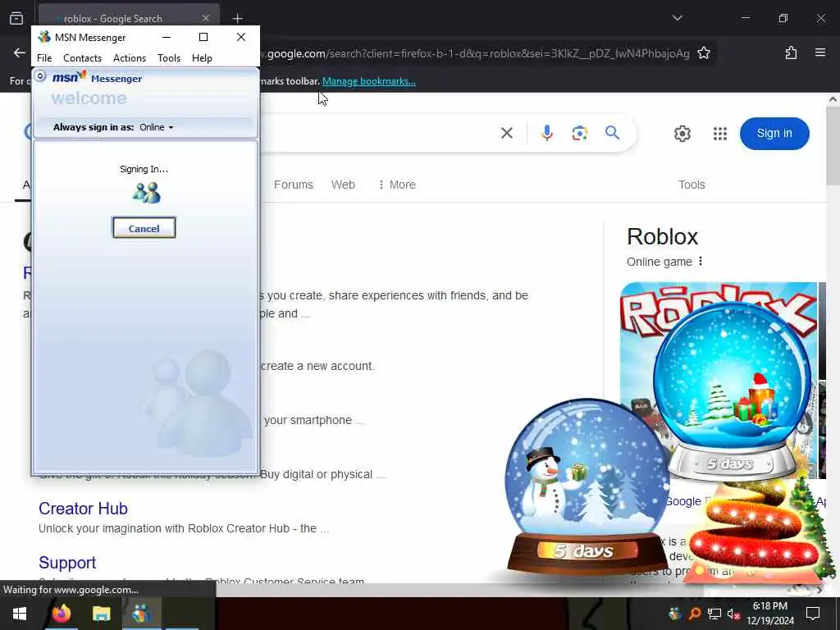The height and width of the screenshot is (630, 840).
Task: Click the blue Google Sign in button
Action: tap(774, 134)
